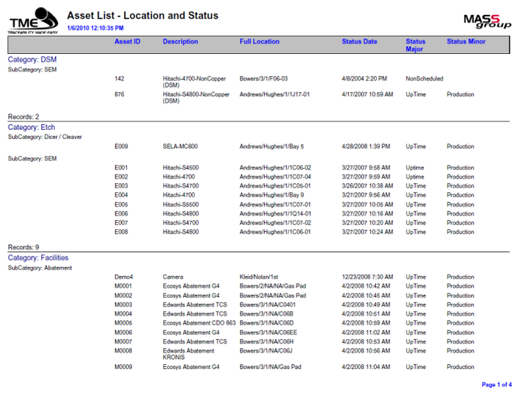Click the MASS group logo
This screenshot has height=401, width=532.
point(487,21)
